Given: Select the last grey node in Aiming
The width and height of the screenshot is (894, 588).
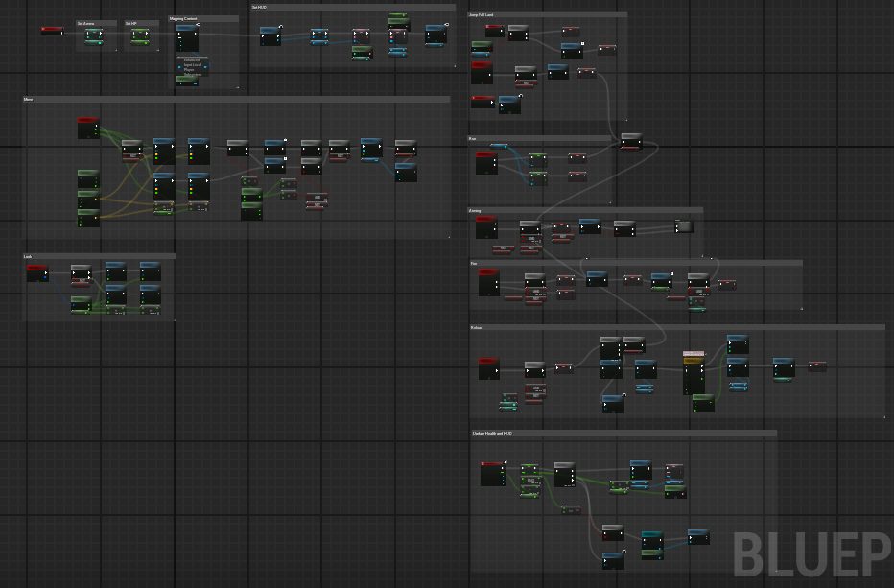Looking at the screenshot, I should 684,226.
